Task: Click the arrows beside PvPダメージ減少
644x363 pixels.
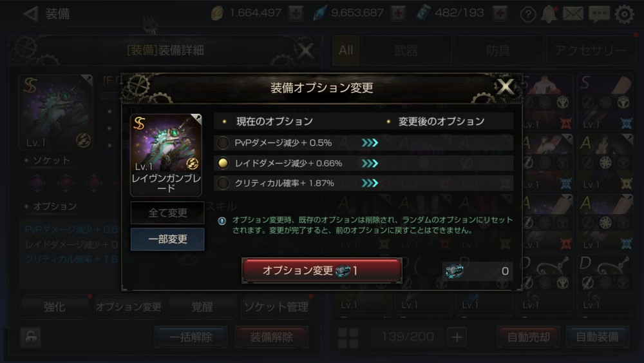Action: coord(370,142)
